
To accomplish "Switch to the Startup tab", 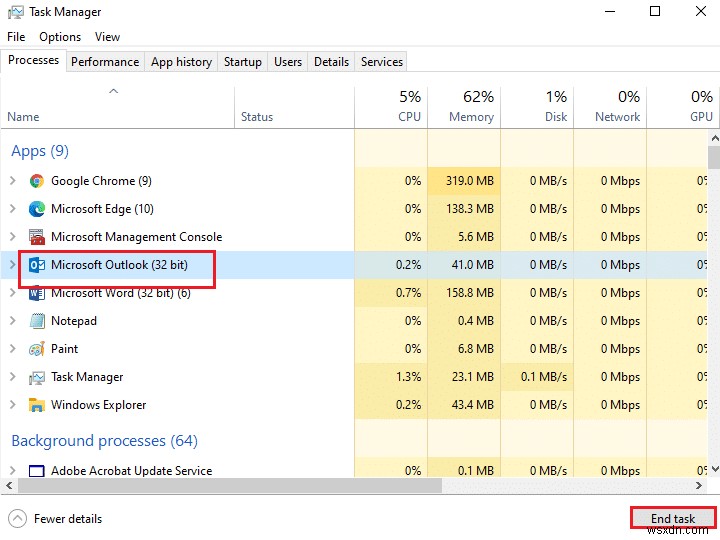I will click(x=242, y=62).
